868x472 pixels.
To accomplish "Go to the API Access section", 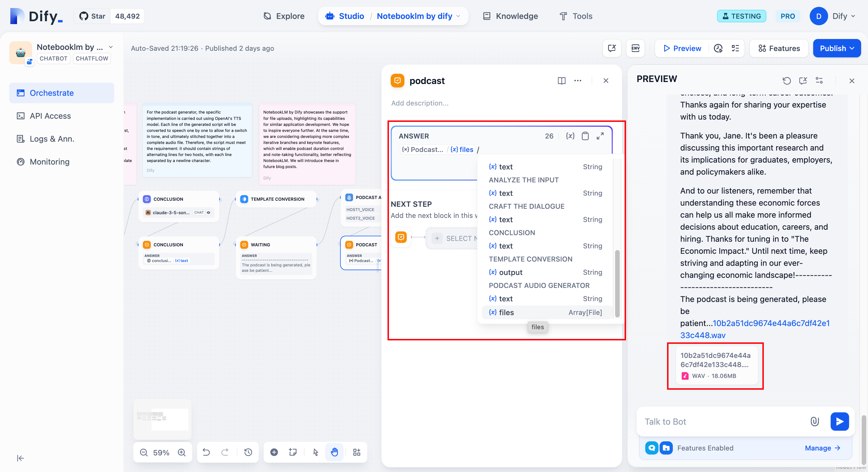I will pos(50,116).
